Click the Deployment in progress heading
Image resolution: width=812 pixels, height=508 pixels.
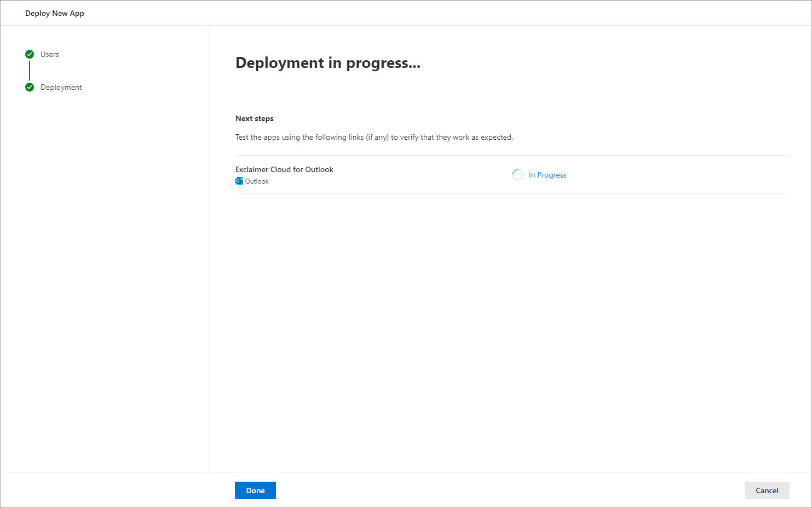coord(328,63)
